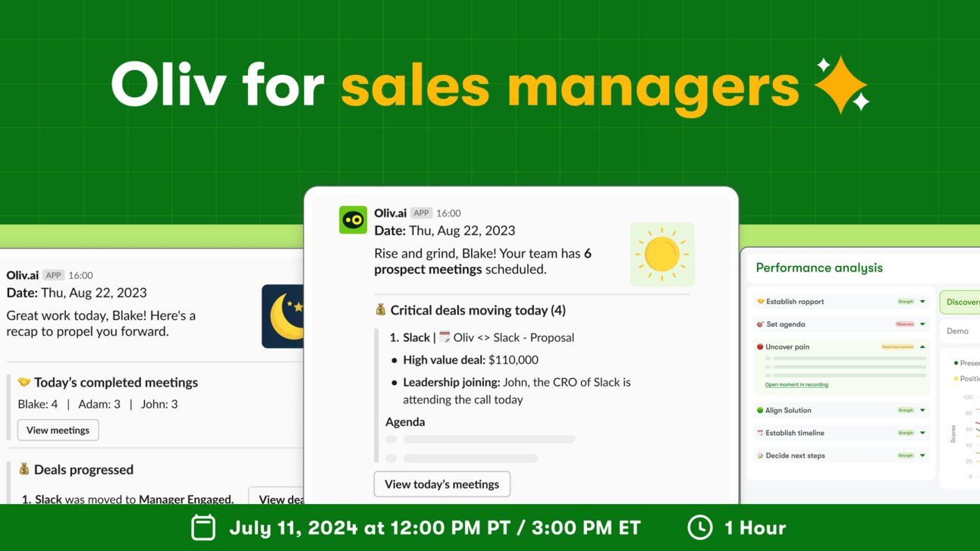Click the yellow sparkle star icon
980x551 pixels.
click(842, 85)
